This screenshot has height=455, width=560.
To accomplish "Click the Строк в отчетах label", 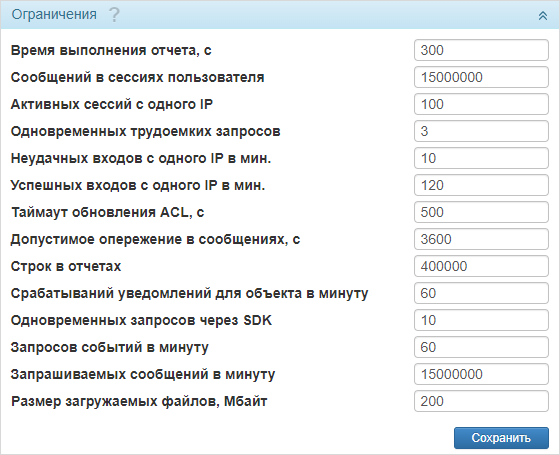I will [x=66, y=266].
